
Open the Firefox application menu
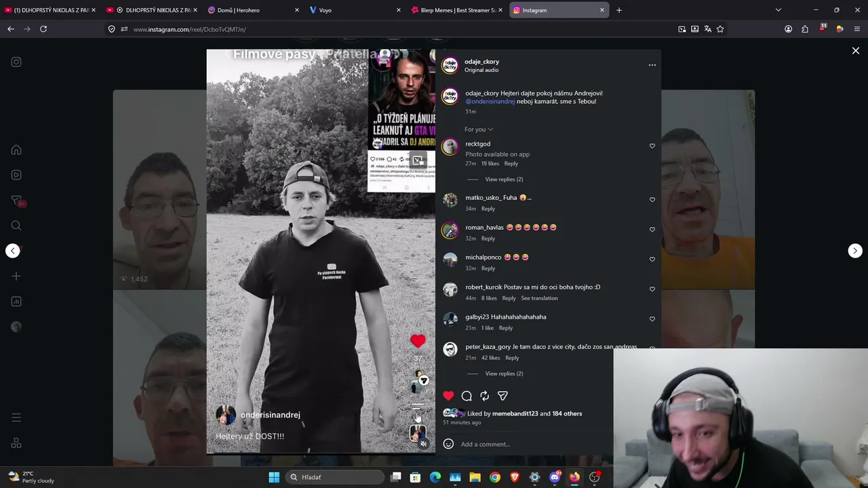point(857,29)
